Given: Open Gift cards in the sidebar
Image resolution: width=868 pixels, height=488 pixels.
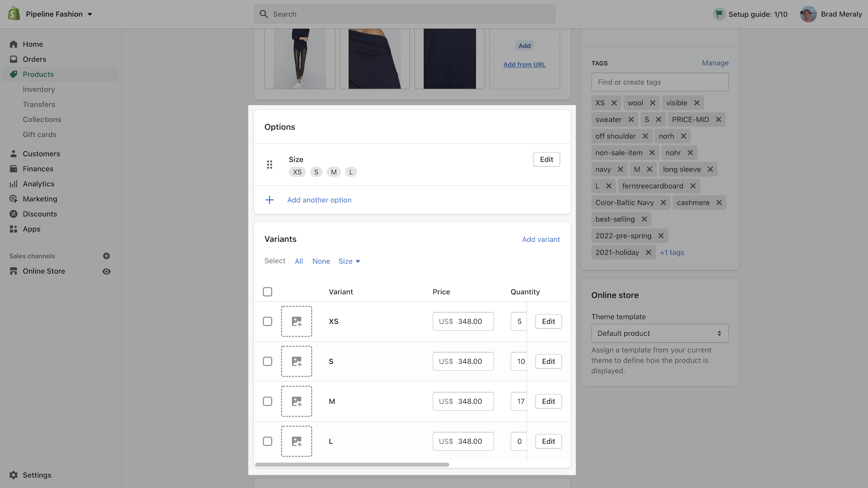Looking at the screenshot, I should (39, 134).
